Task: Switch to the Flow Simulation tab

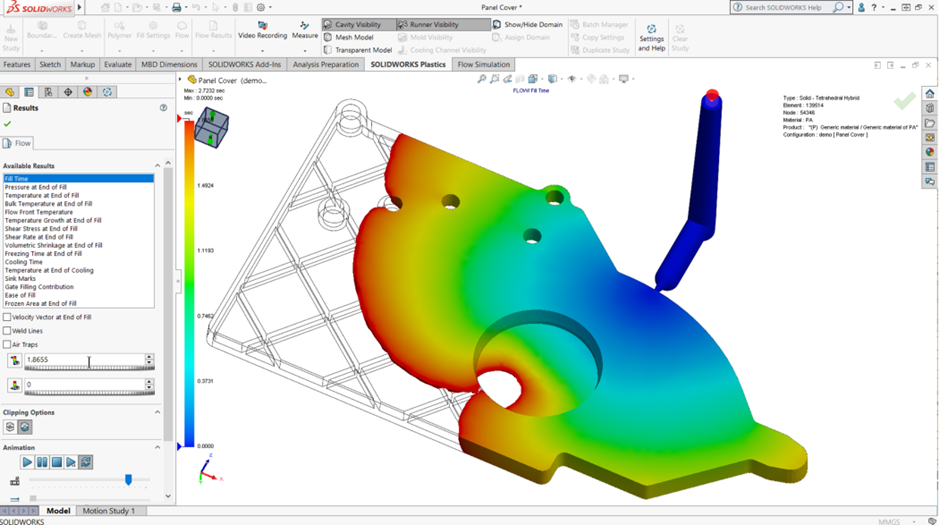Action: pyautogui.click(x=484, y=64)
